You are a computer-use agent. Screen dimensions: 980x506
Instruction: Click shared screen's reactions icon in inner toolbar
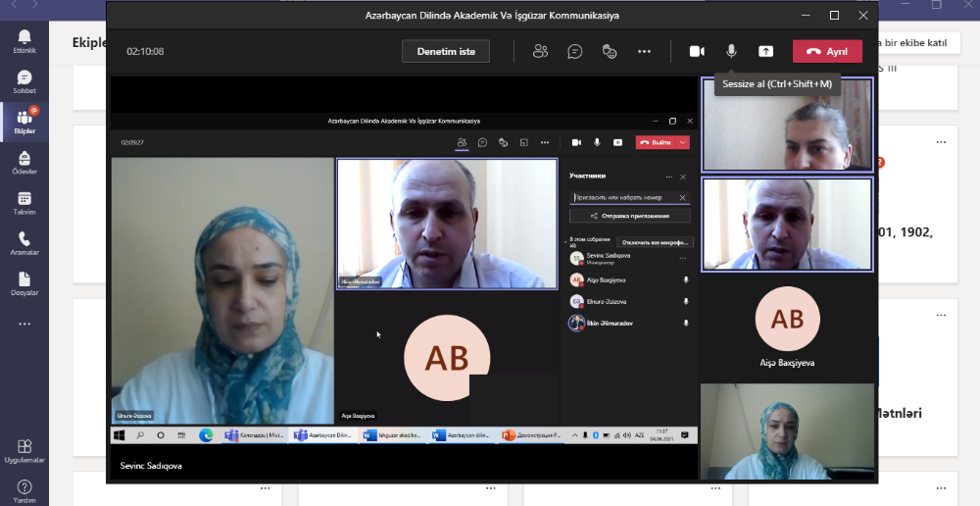pyautogui.click(x=503, y=142)
